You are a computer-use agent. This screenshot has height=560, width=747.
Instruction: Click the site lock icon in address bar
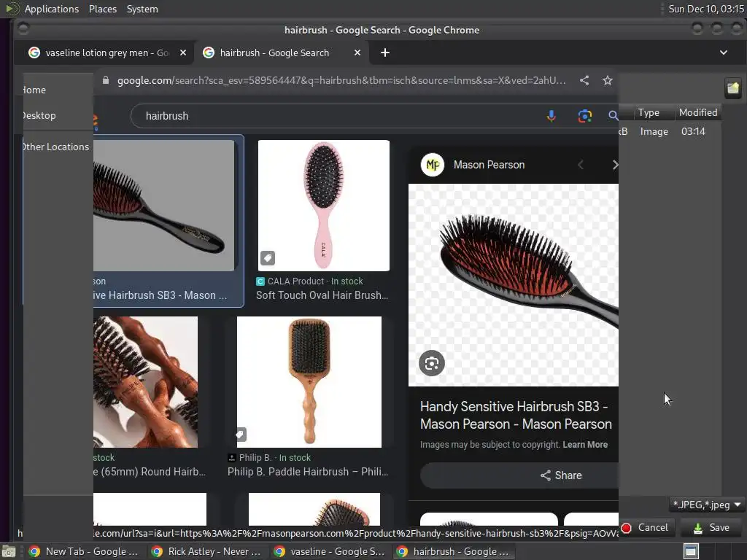pos(106,80)
